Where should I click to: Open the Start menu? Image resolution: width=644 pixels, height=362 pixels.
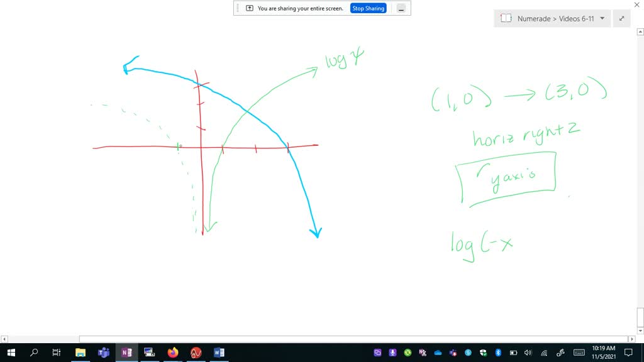coord(11,353)
